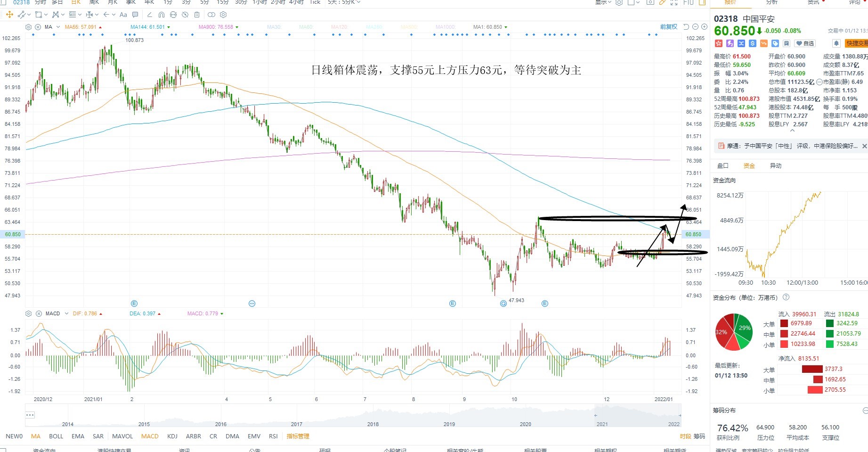Delete drawings using the trash can icon

[197, 15]
